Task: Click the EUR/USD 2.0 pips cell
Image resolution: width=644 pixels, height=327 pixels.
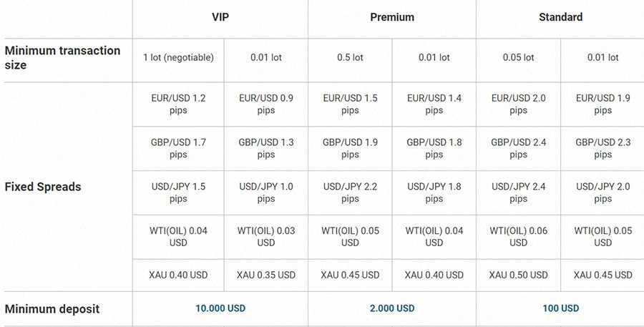Action: coord(518,104)
